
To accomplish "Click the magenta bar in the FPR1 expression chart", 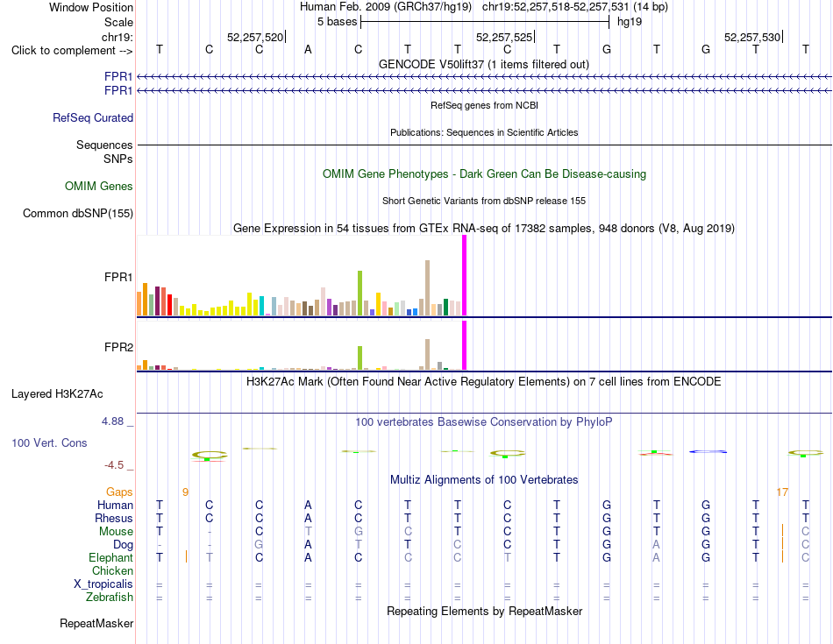I will [x=465, y=275].
